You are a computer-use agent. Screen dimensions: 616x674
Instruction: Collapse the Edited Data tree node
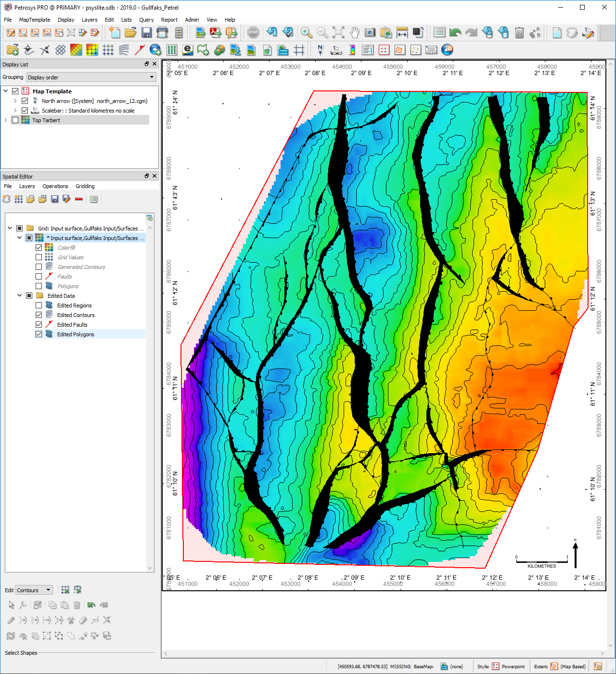point(20,296)
